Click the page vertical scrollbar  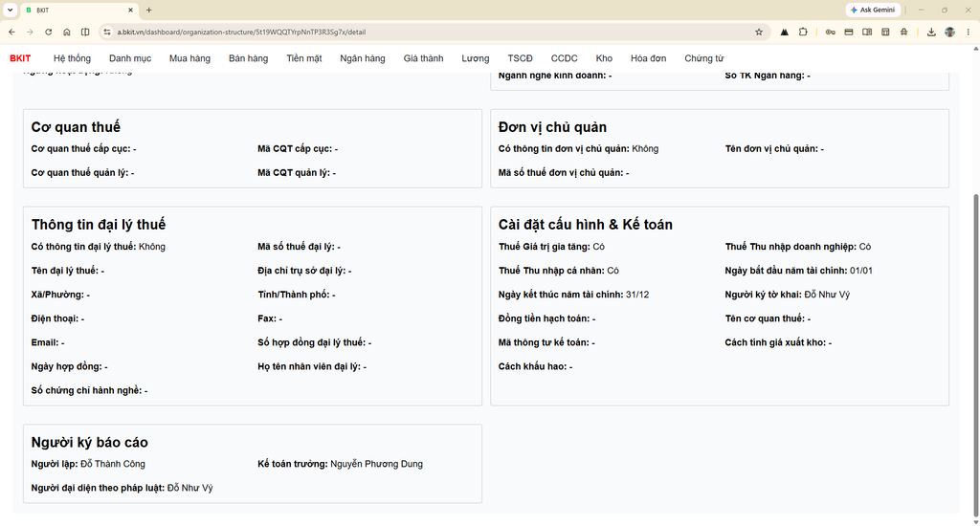click(x=975, y=356)
